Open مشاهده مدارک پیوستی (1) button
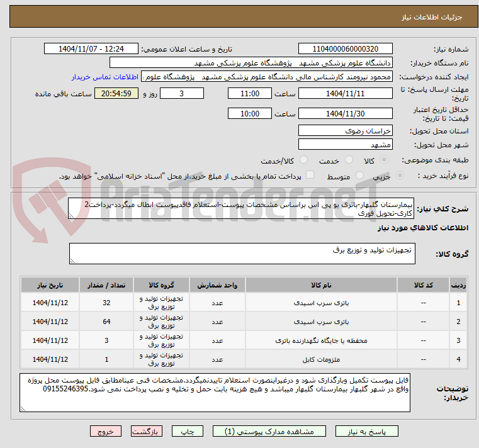The image size is (479, 448). click(x=269, y=431)
